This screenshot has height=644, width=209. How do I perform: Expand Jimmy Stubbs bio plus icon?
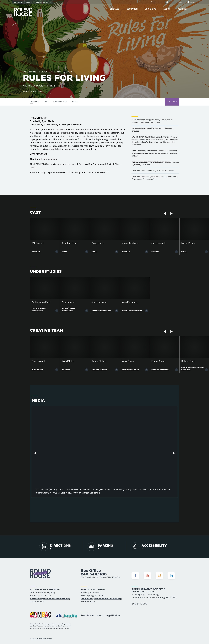pyautogui.click(x=116, y=370)
